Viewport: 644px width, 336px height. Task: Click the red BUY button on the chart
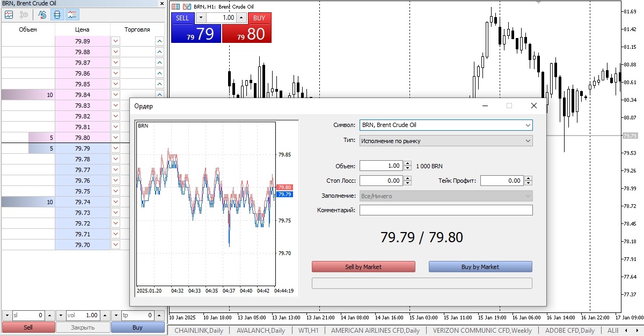point(247,28)
